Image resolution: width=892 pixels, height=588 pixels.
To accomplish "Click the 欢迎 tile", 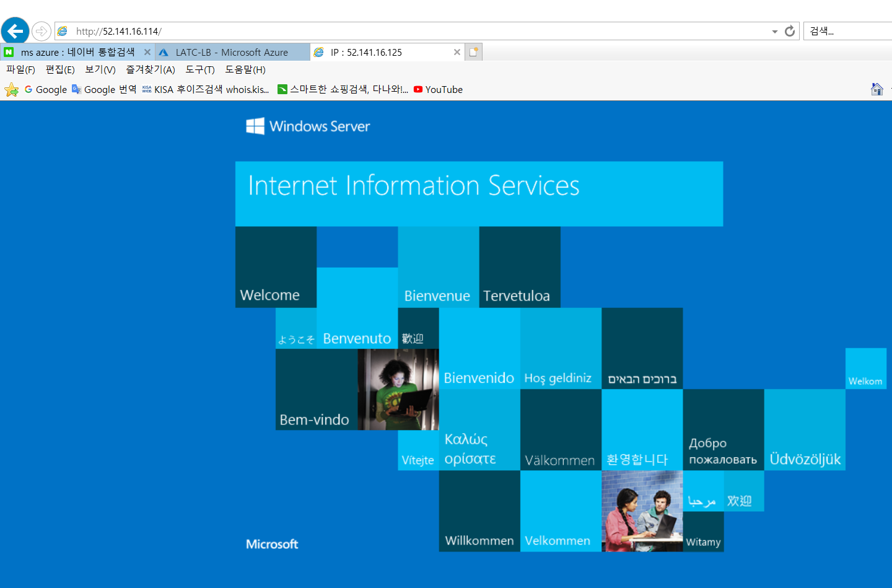I will pos(743,491).
